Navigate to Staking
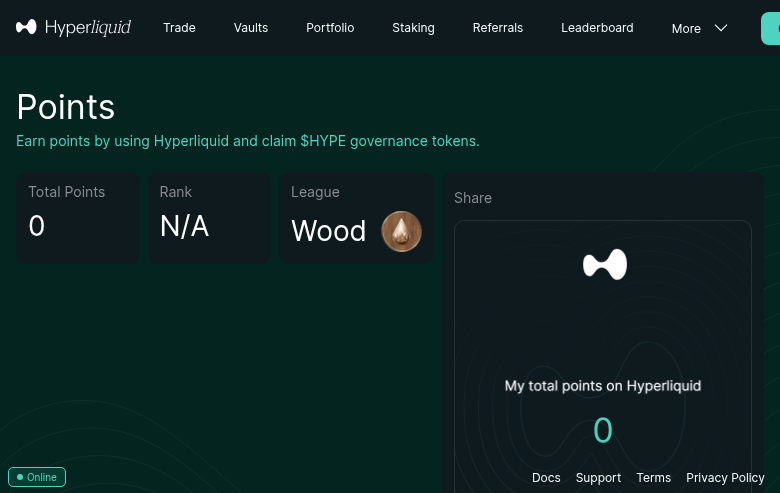The image size is (780, 493). pos(413,28)
